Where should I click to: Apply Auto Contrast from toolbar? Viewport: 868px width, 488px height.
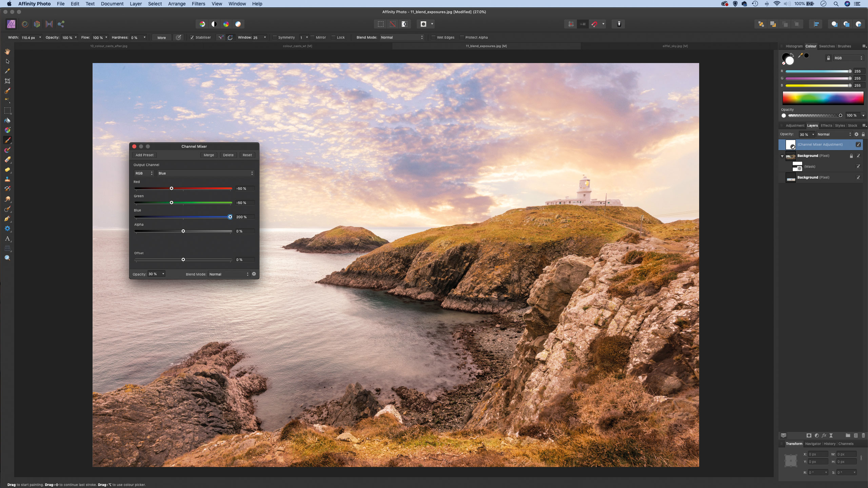[214, 24]
